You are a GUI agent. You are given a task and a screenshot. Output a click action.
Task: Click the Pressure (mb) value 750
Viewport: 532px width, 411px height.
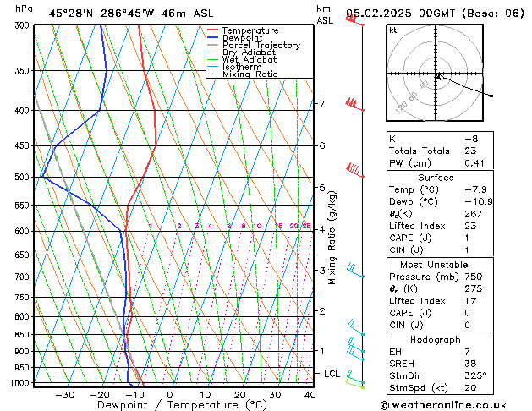click(x=474, y=277)
